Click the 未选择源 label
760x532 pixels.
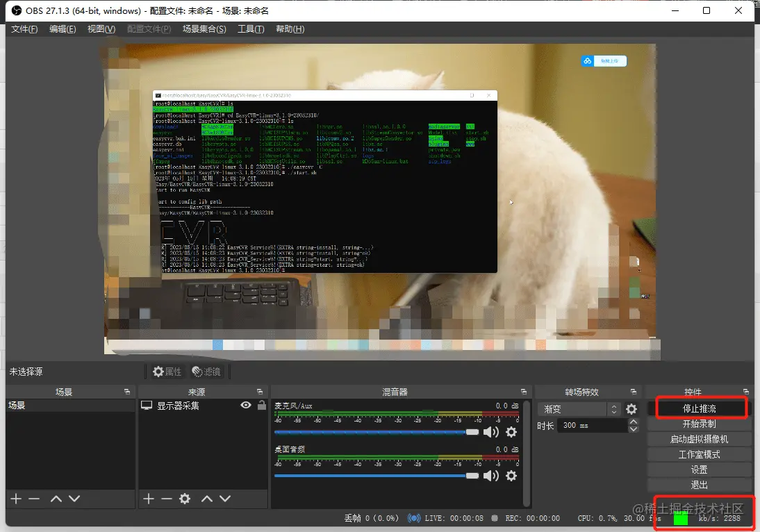click(x=26, y=372)
